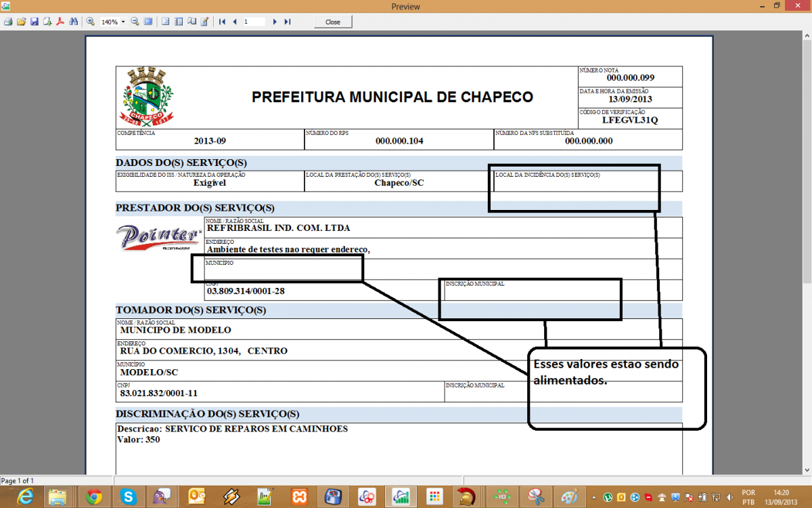Save the report with the floppy icon
The height and width of the screenshot is (508, 812).
tap(34, 22)
